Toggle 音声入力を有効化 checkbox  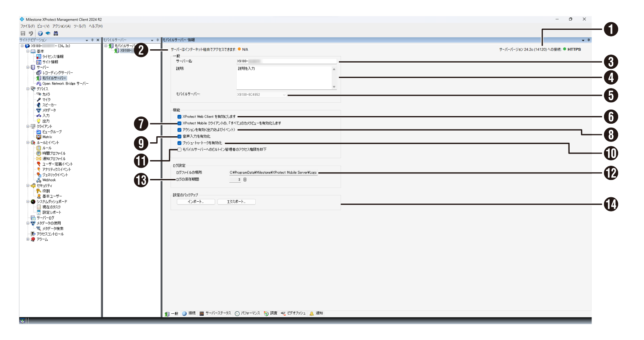tap(179, 137)
